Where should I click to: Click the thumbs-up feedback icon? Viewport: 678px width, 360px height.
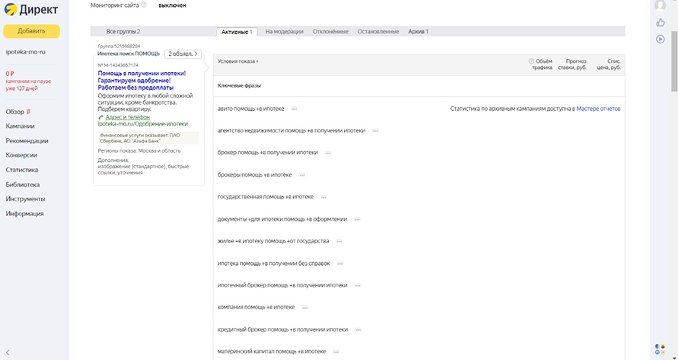660,22
